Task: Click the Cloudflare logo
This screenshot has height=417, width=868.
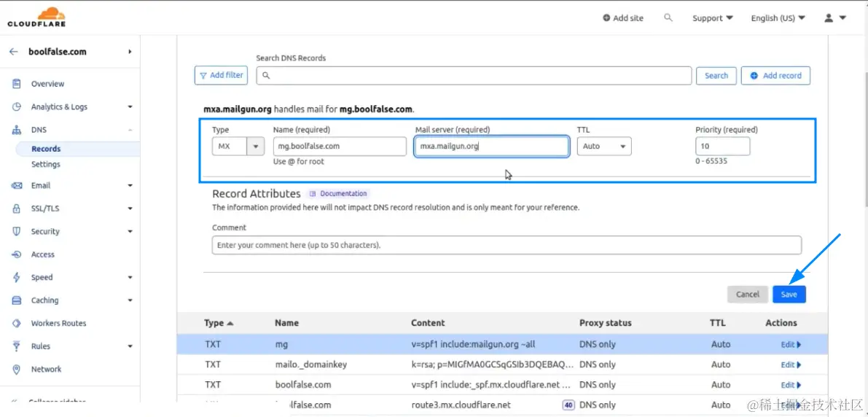Action: coord(37,17)
